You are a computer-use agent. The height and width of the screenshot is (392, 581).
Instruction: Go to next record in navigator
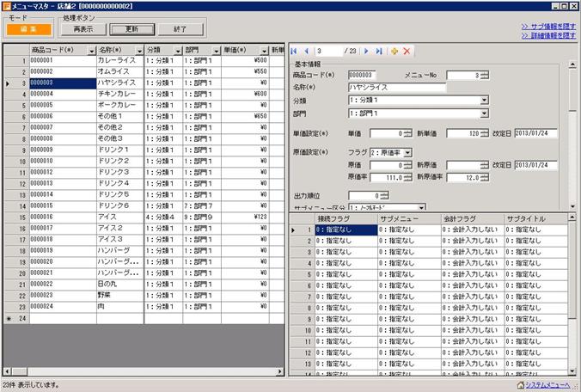pos(366,51)
